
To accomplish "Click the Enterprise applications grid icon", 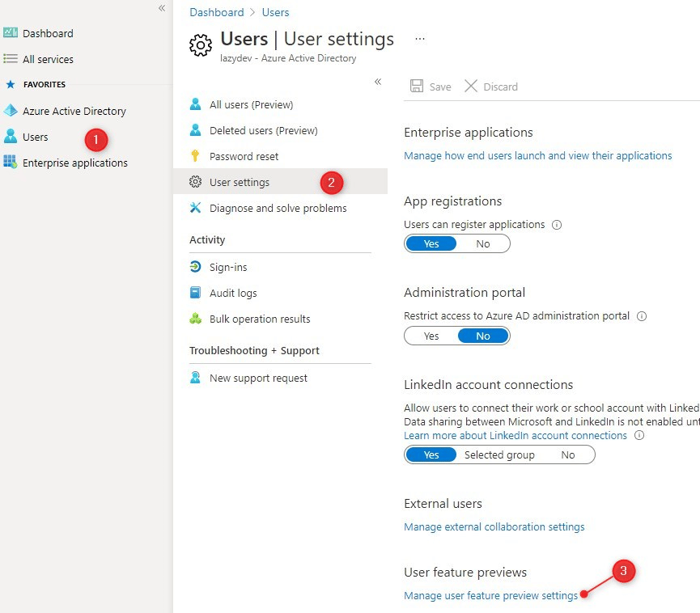I will (11, 163).
